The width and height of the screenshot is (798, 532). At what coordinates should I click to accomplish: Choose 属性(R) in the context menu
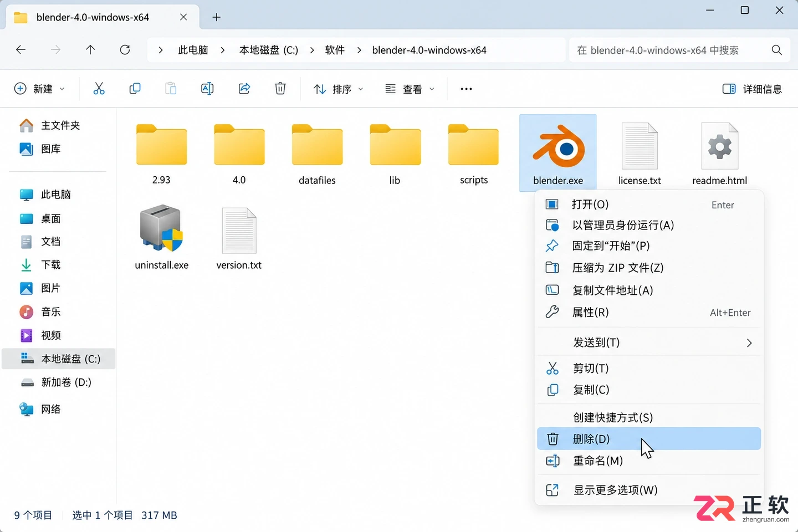pyautogui.click(x=649, y=313)
